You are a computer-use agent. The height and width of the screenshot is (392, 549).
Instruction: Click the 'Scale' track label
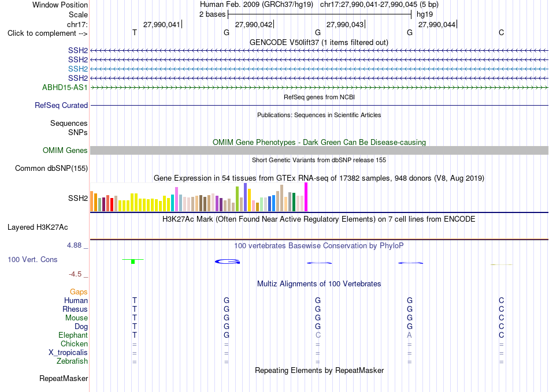click(78, 14)
